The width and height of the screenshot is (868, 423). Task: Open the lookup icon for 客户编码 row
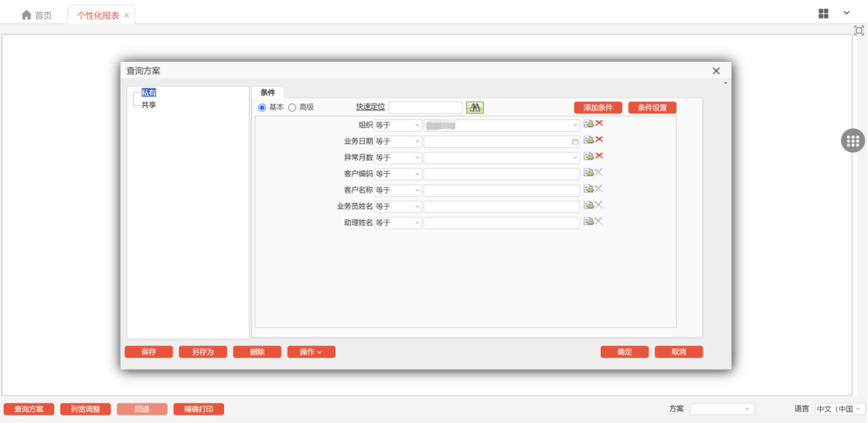click(x=588, y=172)
